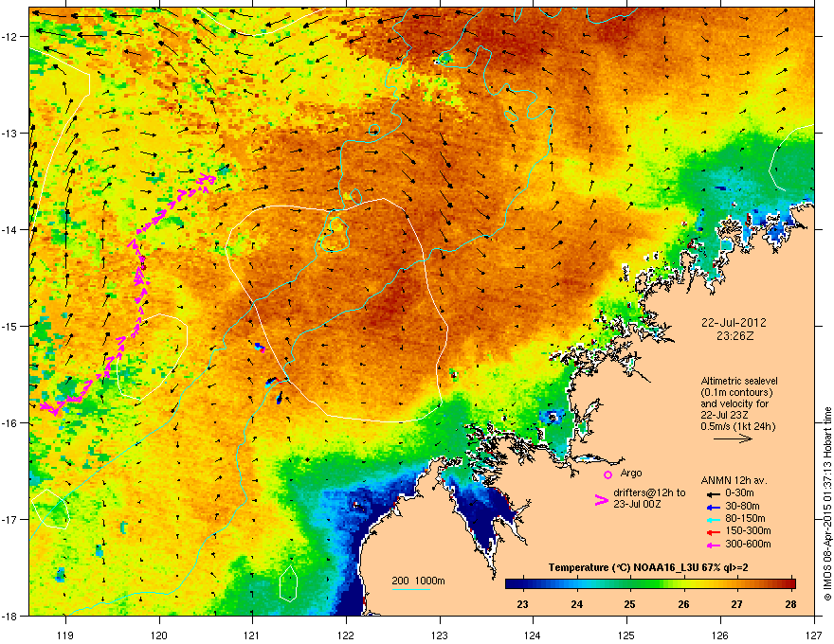The width and height of the screenshot is (834, 644).
Task: Click the latitude axis label -17
Action: (10, 520)
